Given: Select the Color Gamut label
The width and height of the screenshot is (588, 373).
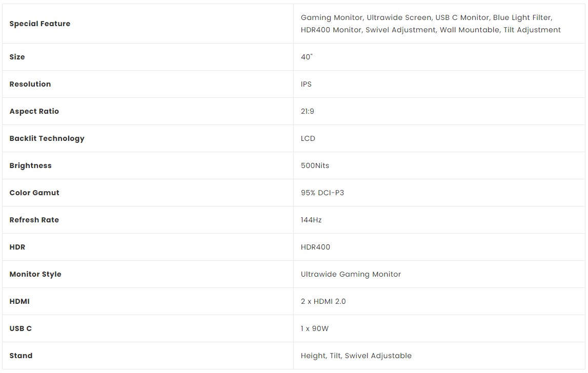Looking at the screenshot, I should 34,193.
